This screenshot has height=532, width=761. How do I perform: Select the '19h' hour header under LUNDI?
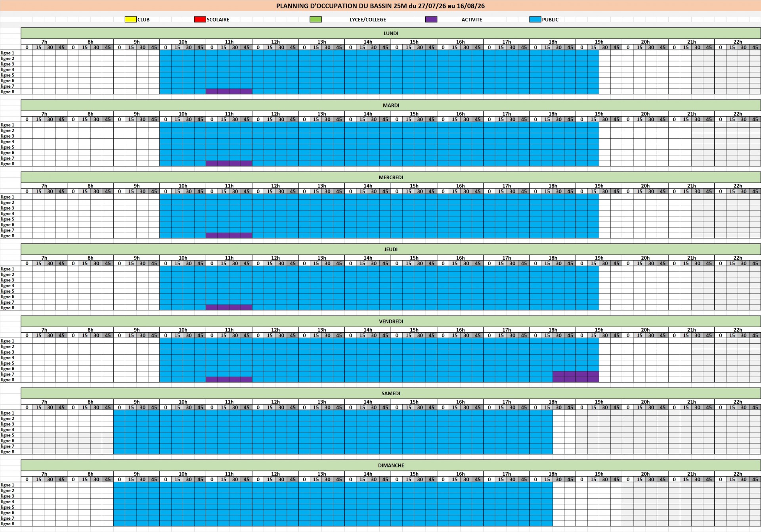click(x=599, y=42)
